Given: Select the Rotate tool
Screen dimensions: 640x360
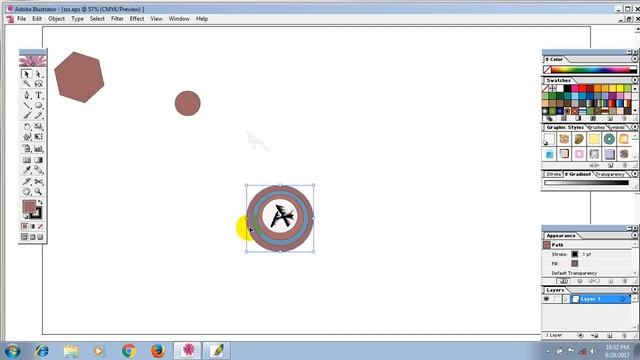Looking at the screenshot, I should coord(27,127).
